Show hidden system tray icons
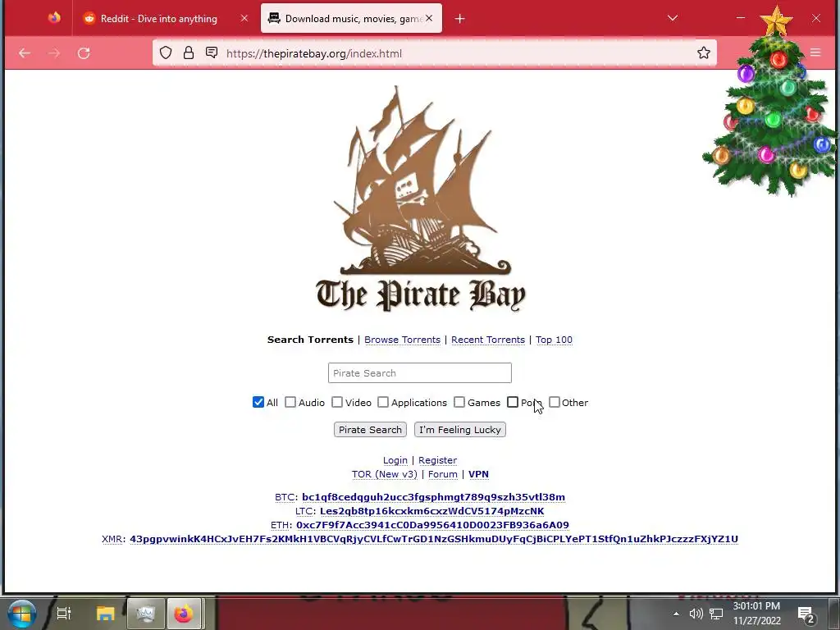Screen dimensions: 840x630 point(676,614)
